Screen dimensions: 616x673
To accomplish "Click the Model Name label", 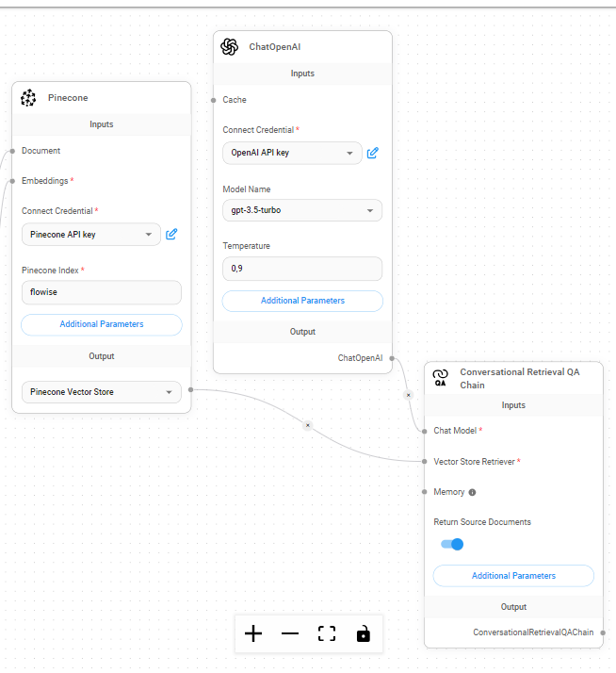I will [247, 189].
